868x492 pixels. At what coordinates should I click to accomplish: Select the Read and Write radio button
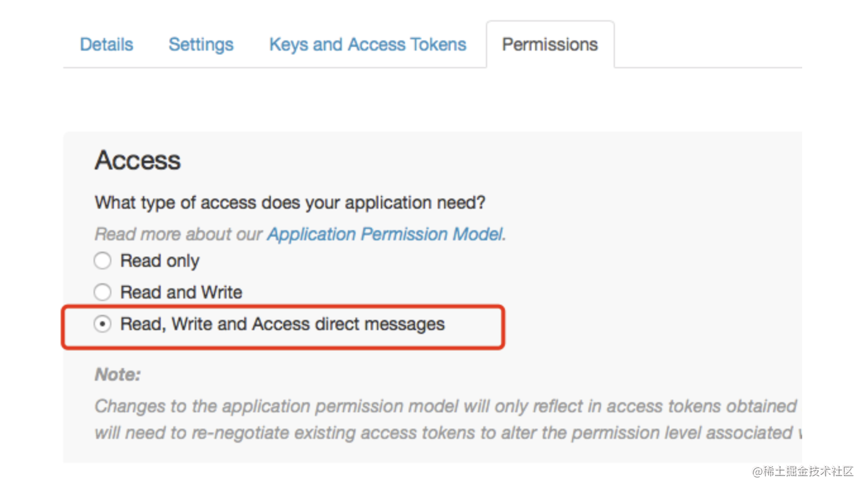point(102,292)
